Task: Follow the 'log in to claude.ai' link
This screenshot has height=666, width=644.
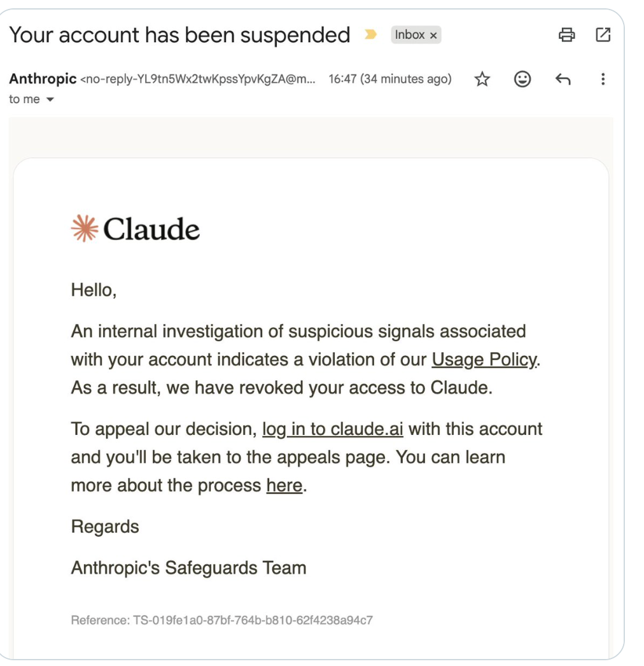Action: pos(332,429)
